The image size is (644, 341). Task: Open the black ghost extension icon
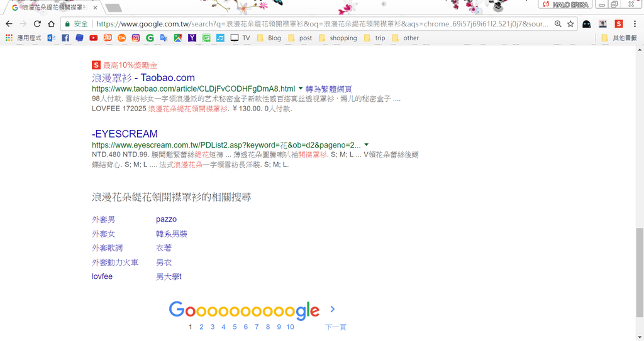[x=587, y=24]
